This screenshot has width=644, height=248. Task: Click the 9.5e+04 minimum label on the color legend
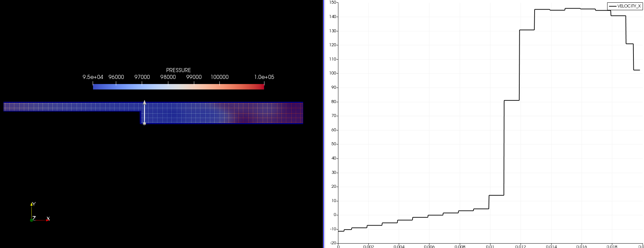(x=93, y=77)
